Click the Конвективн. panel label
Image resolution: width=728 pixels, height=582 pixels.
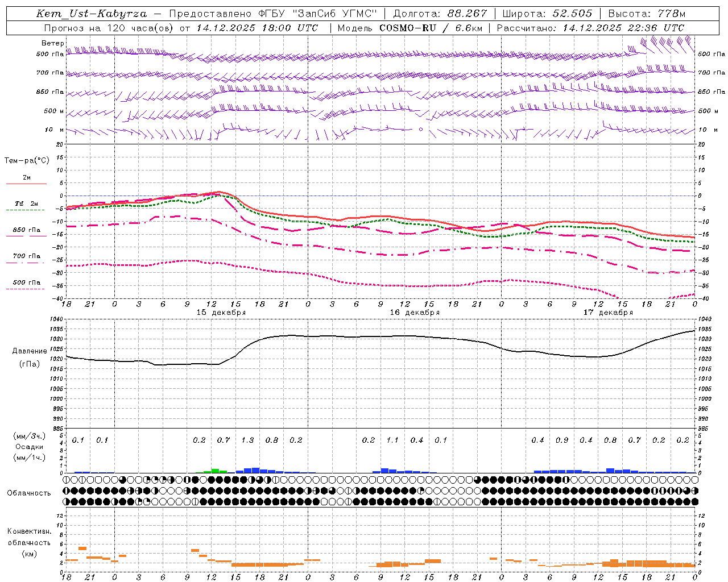tap(30, 531)
